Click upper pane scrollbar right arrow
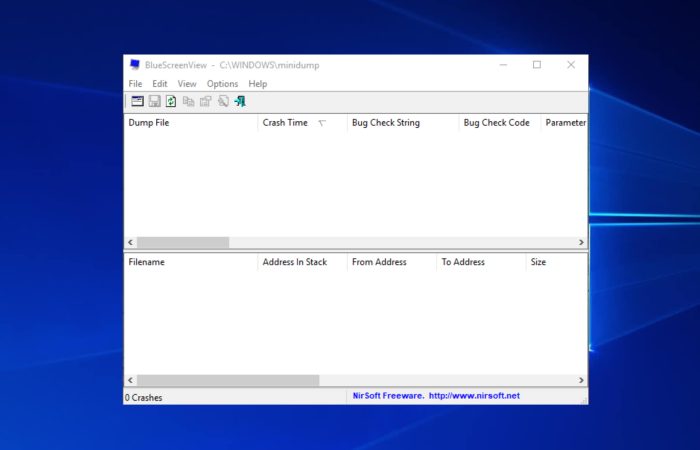 coord(581,242)
